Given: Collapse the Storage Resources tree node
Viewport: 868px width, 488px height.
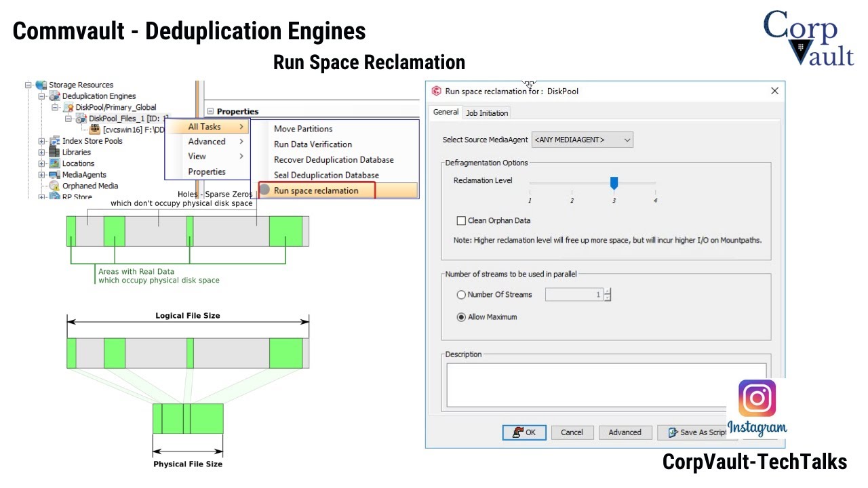Looking at the screenshot, I should (28, 85).
